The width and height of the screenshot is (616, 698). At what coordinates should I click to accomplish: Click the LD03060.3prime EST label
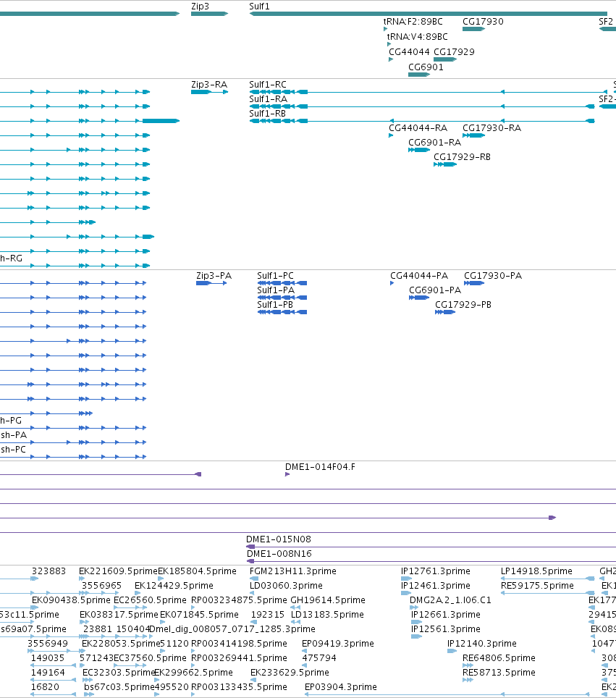pyautogui.click(x=286, y=585)
